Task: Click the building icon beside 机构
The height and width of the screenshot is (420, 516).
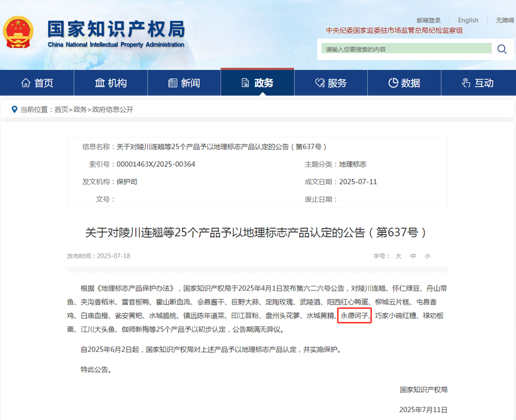Action: (x=100, y=83)
